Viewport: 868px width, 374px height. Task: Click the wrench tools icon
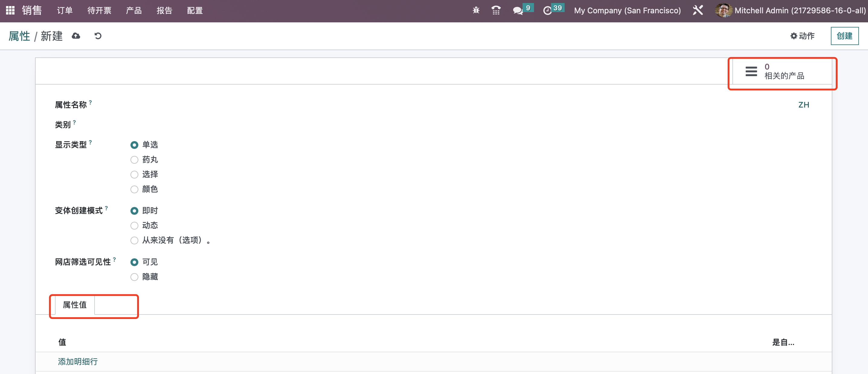[x=697, y=11]
